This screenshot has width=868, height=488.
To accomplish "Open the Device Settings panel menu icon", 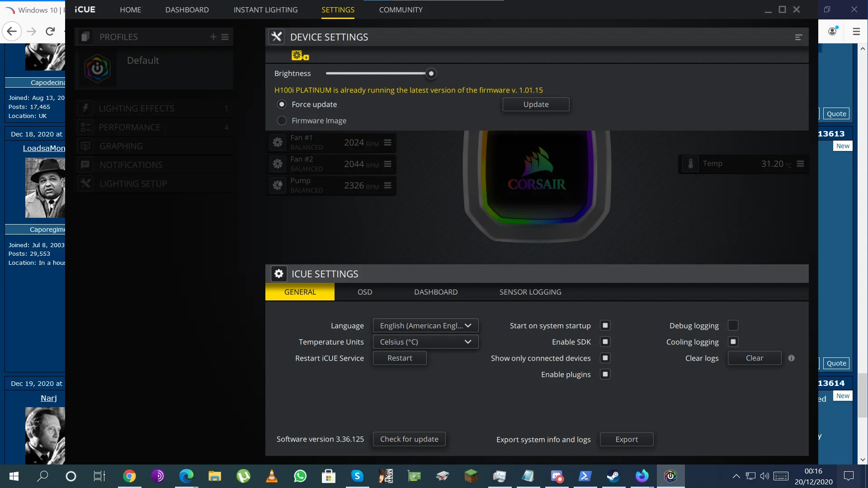I will pos(798,37).
